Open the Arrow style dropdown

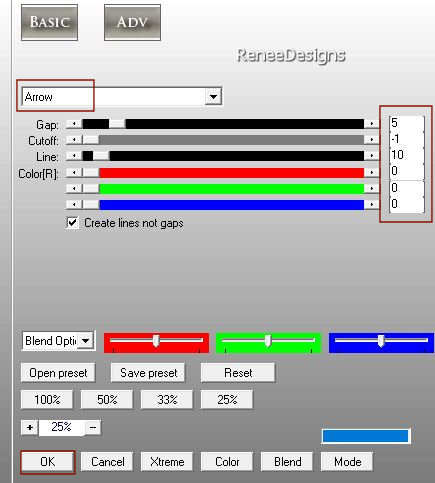[x=213, y=97]
